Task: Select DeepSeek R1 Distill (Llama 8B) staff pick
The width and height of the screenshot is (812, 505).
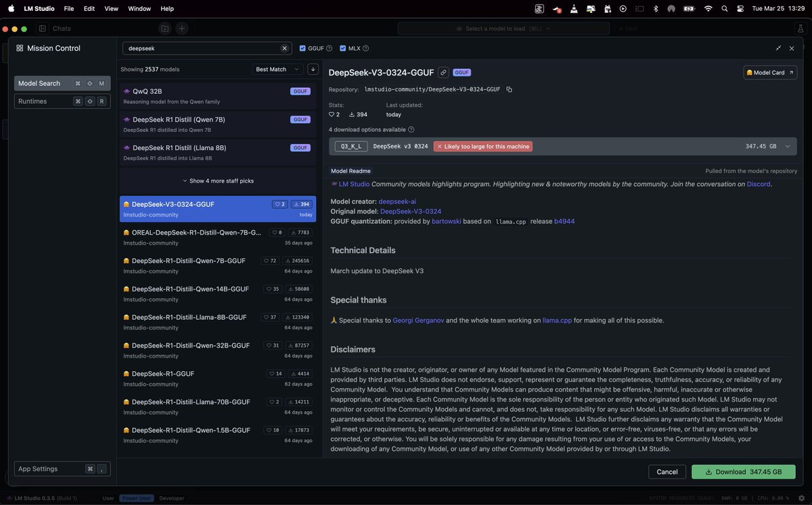Action: tap(217, 153)
